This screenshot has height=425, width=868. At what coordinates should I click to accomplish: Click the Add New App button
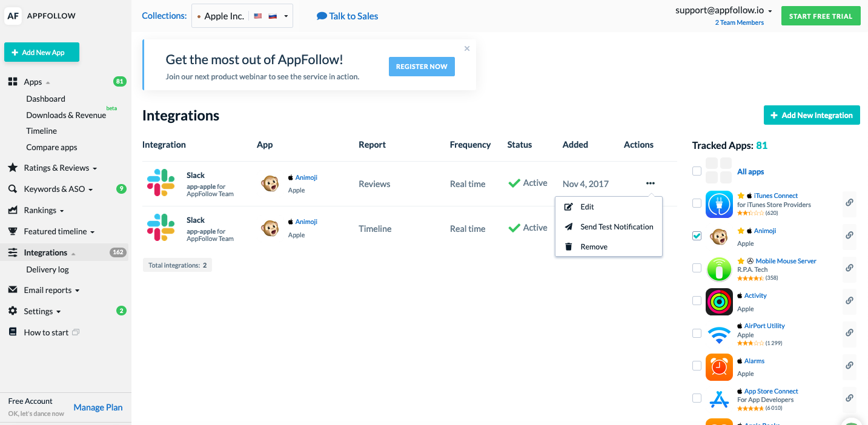click(x=42, y=52)
